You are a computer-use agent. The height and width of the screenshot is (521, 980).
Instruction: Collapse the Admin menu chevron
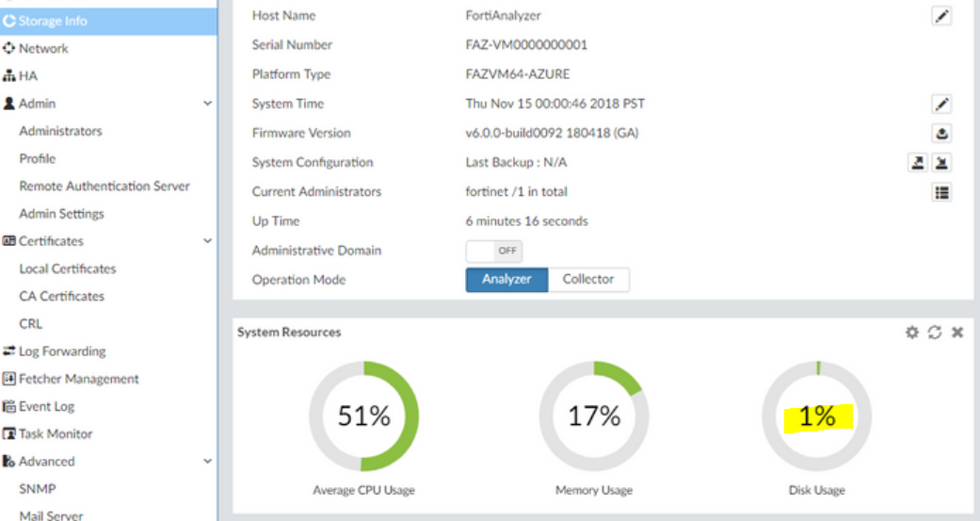[207, 104]
